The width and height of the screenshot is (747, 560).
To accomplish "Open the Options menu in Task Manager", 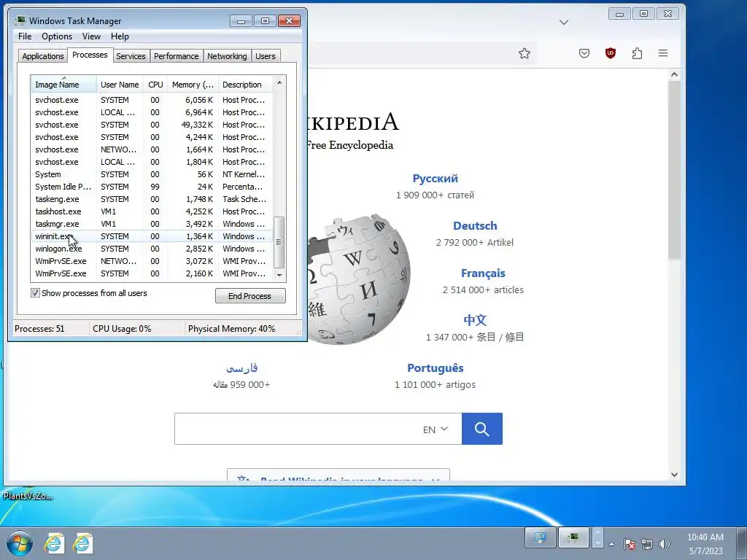I will 57,36.
